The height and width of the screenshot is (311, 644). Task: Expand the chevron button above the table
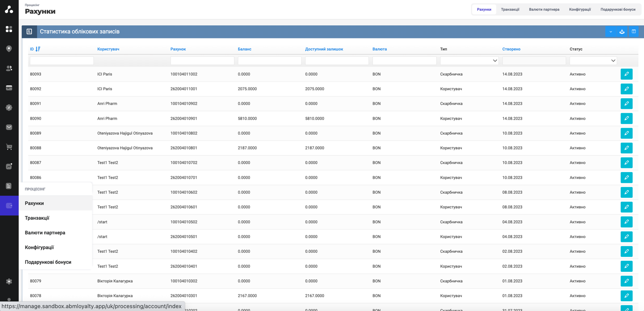coord(611,32)
